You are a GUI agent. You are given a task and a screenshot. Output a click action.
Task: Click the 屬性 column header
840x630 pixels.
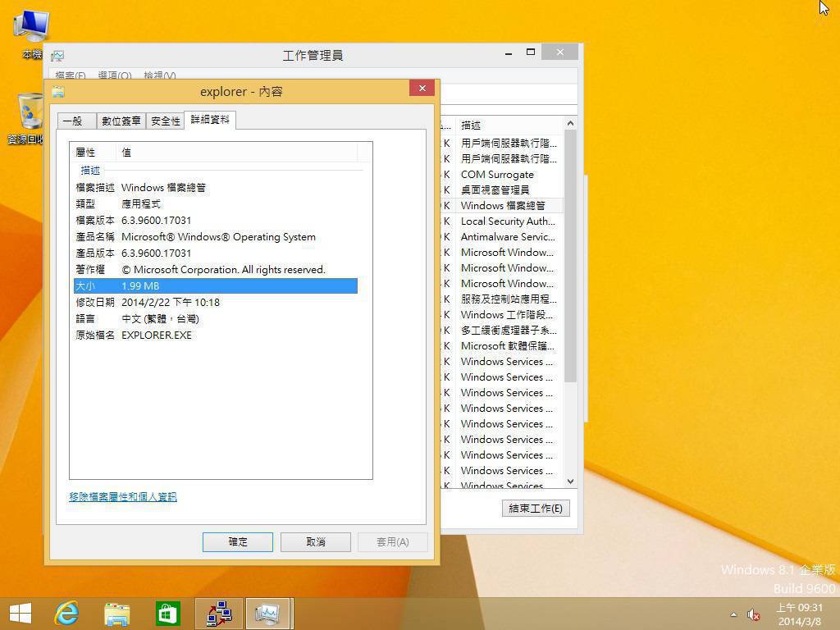coord(94,152)
